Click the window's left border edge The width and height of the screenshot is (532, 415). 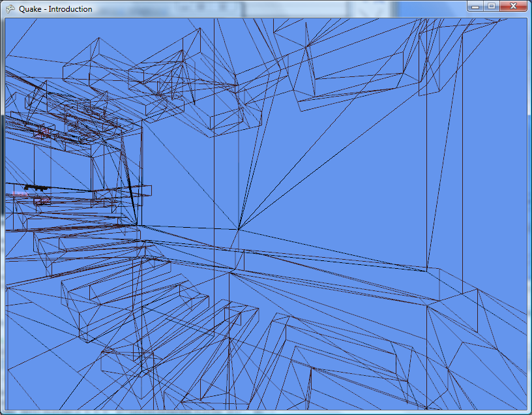tap(2, 215)
